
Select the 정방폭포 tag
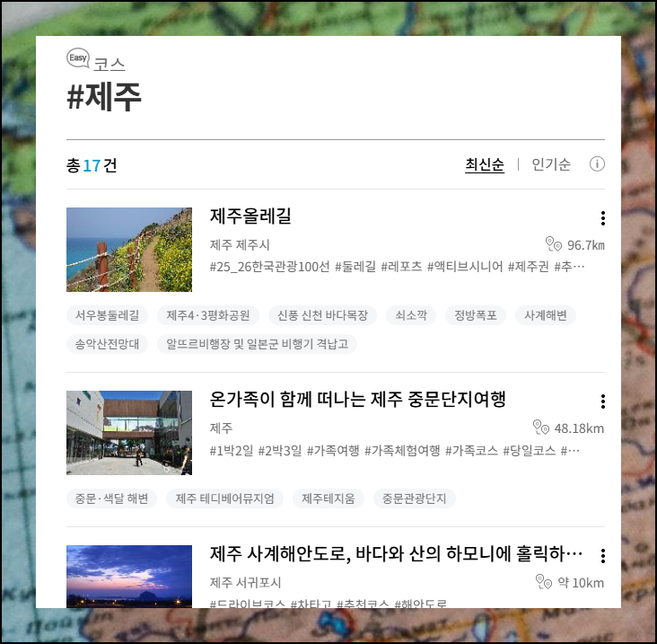476,315
